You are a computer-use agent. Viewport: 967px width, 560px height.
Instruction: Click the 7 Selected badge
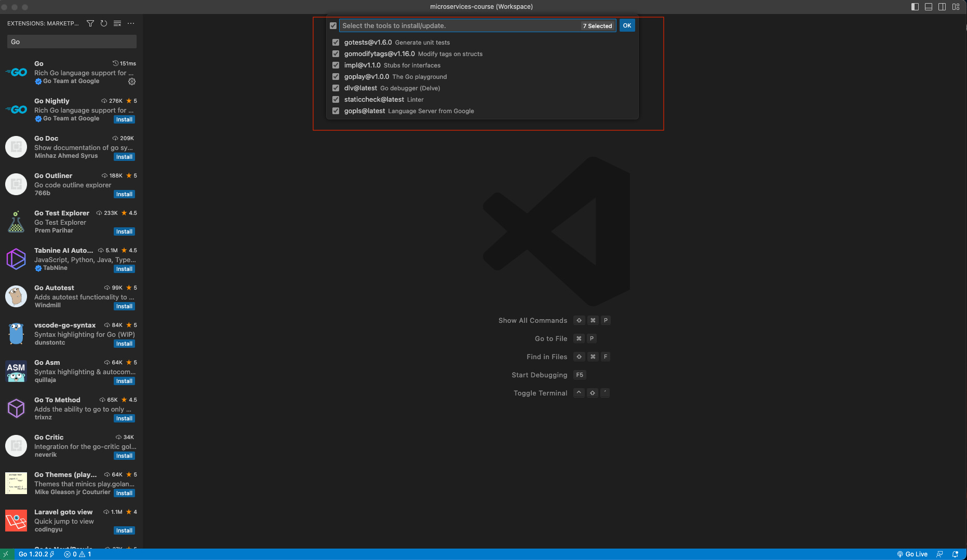597,26
